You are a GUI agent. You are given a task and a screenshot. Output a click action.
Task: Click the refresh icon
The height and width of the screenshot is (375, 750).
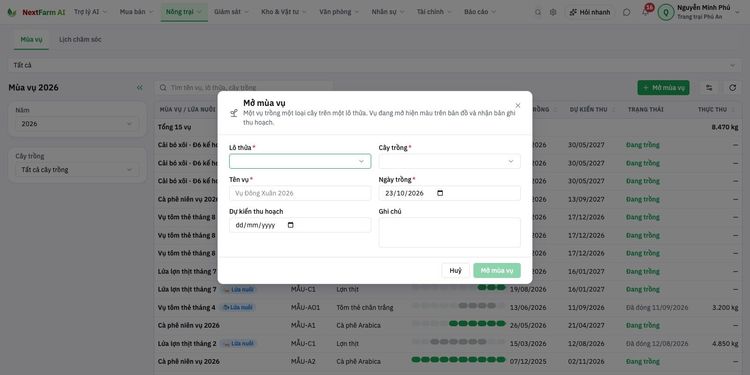[732, 88]
